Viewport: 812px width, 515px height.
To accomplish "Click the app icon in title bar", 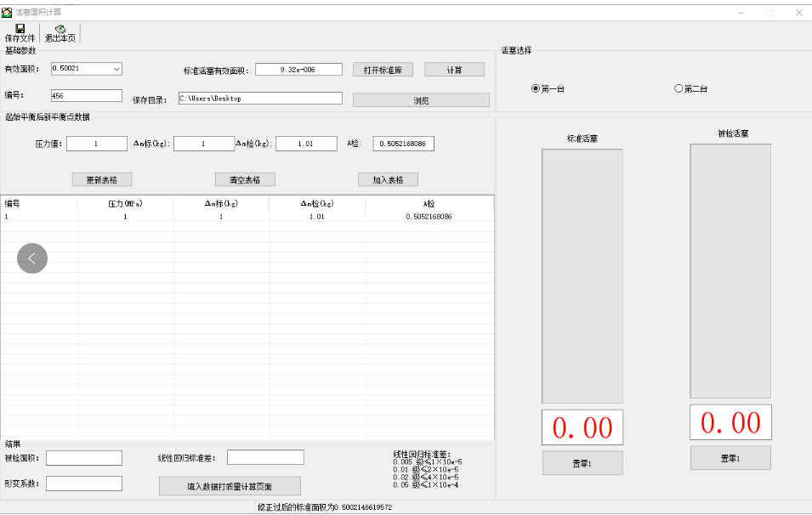I will point(7,12).
